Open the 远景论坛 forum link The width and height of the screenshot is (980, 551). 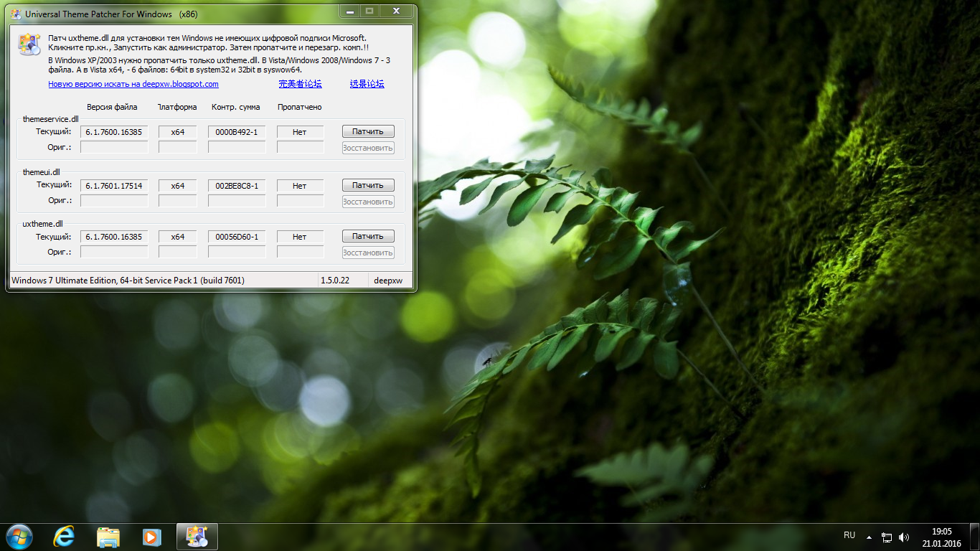click(x=367, y=84)
